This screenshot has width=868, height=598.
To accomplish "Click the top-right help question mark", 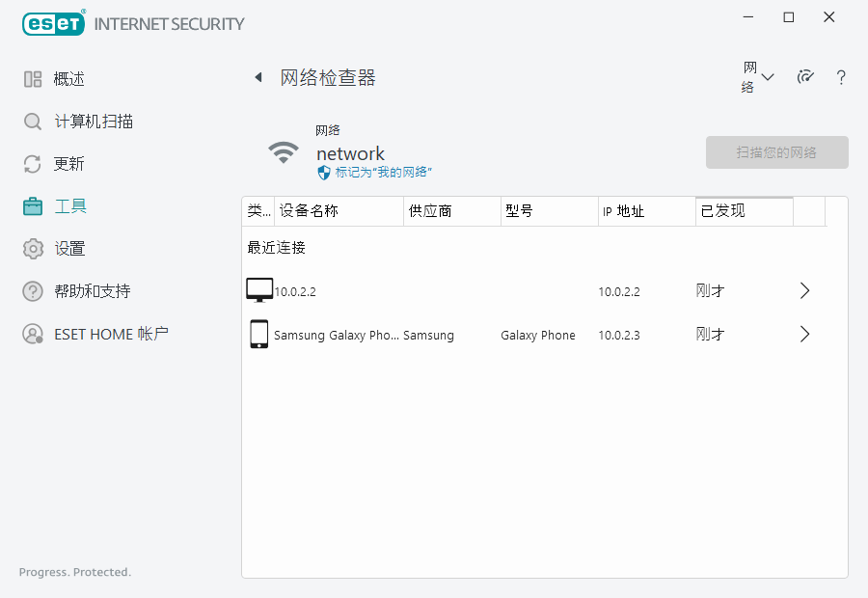I will (841, 77).
